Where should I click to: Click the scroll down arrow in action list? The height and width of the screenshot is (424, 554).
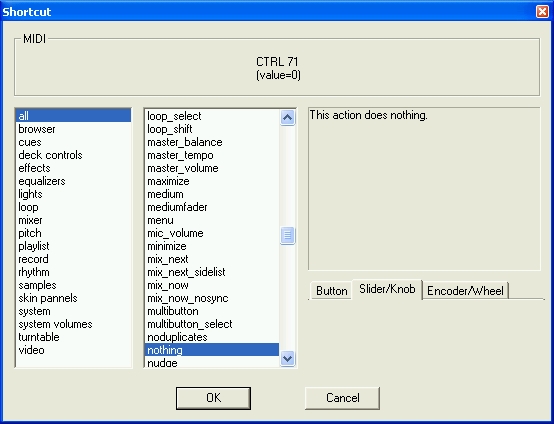(287, 359)
